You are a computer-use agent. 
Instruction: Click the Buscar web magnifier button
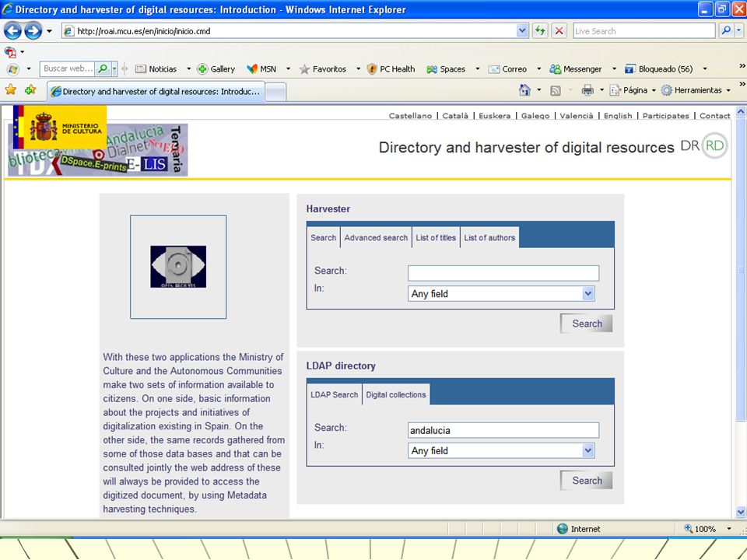[103, 68]
